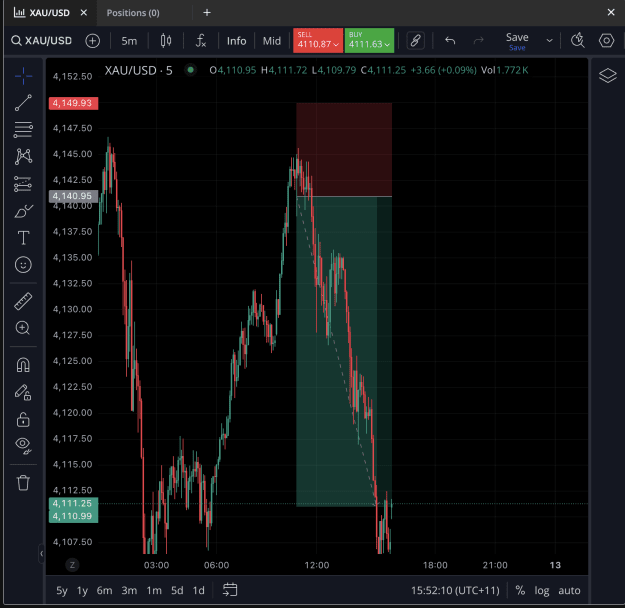Reset time scale with Z button
The width and height of the screenshot is (625, 608).
point(72,565)
